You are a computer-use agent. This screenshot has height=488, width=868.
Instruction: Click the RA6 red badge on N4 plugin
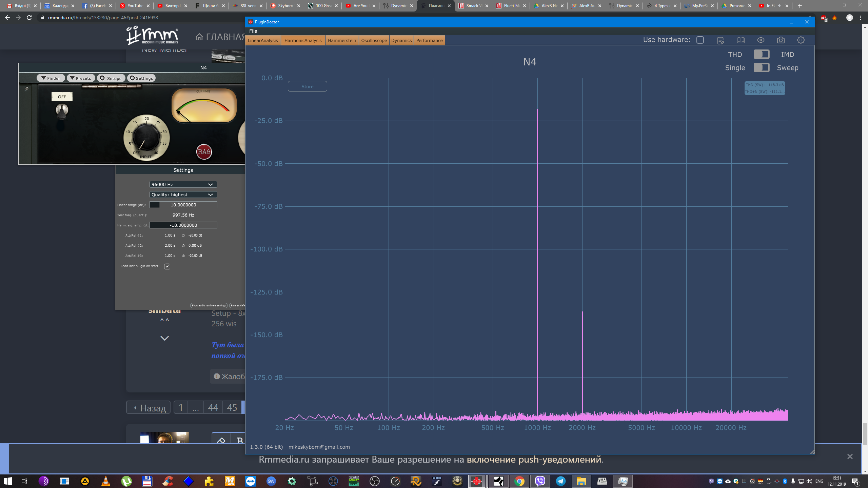click(204, 151)
